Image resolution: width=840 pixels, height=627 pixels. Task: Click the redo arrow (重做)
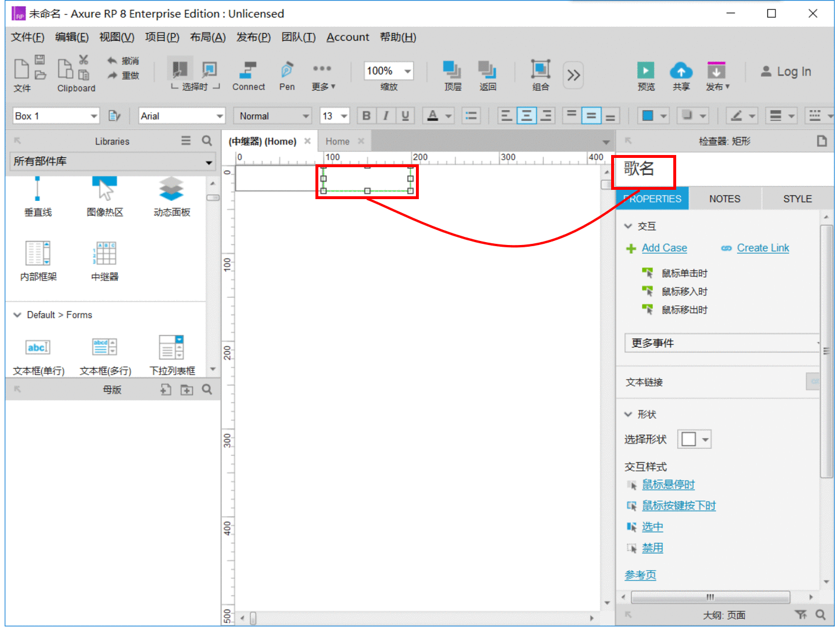pyautogui.click(x=112, y=75)
